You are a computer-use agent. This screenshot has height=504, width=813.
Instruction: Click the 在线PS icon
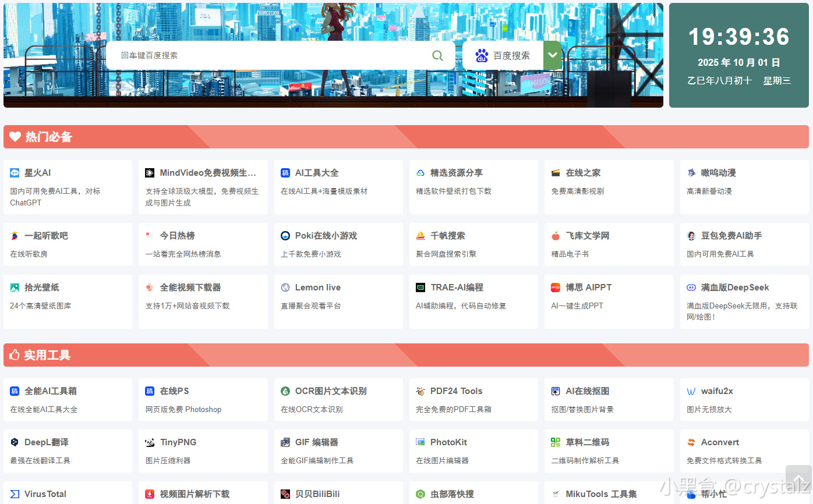[x=150, y=391]
